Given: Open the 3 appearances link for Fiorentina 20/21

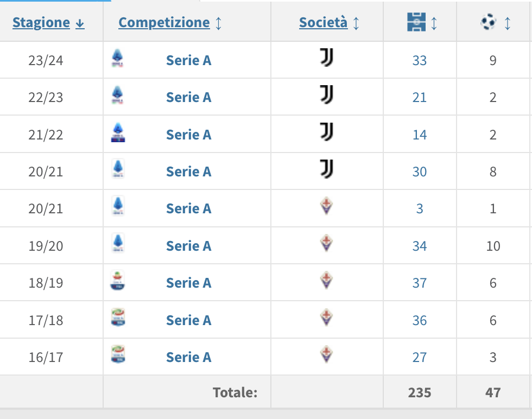Looking at the screenshot, I should pyautogui.click(x=419, y=209).
